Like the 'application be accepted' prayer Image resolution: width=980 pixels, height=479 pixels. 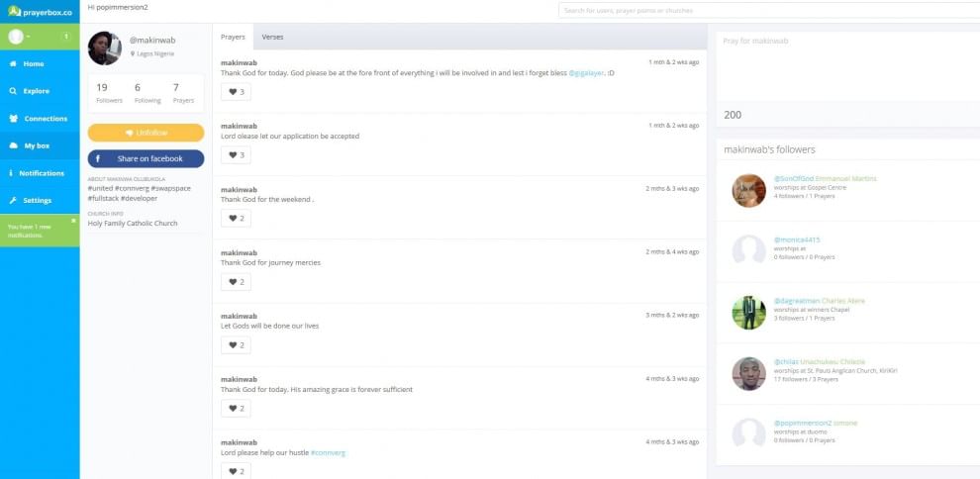(236, 154)
